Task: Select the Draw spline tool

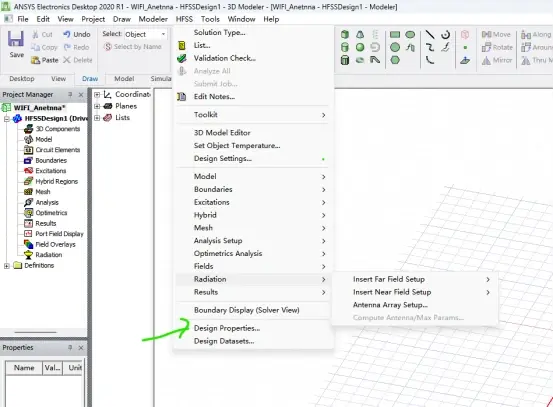Action: [x=430, y=47]
